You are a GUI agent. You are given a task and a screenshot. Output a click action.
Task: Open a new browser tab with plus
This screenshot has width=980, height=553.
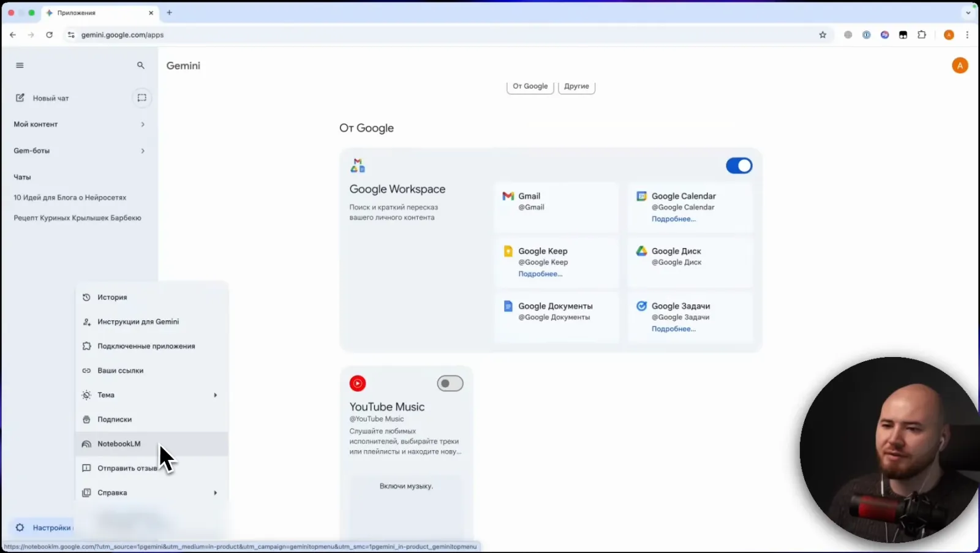(x=170, y=12)
